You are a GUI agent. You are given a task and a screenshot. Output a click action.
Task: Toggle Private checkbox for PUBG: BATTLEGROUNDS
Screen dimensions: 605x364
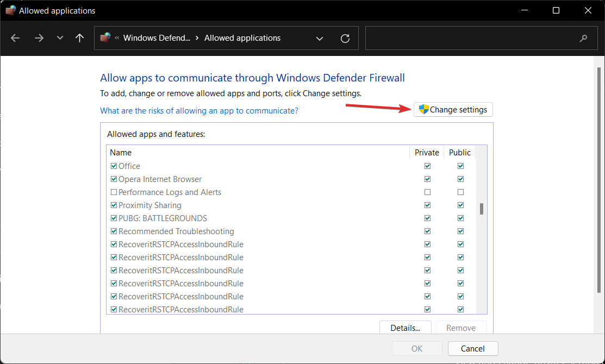click(x=427, y=218)
